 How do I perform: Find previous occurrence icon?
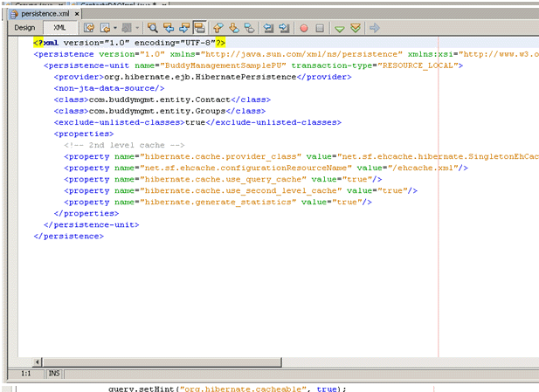click(x=169, y=28)
